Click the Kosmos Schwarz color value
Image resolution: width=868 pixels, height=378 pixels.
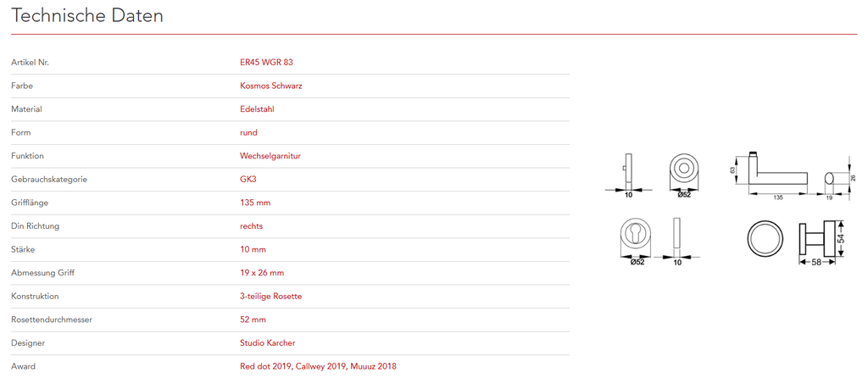pyautogui.click(x=271, y=86)
